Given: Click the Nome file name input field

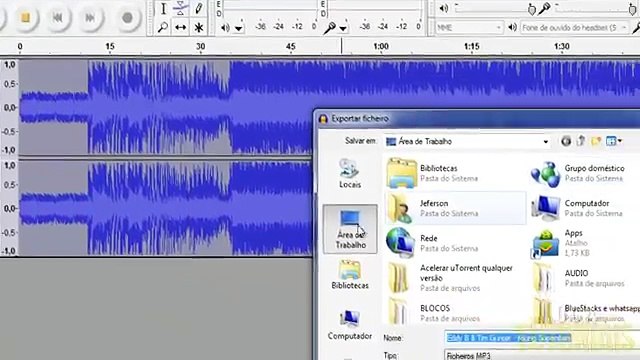Looking at the screenshot, I should 542,338.
